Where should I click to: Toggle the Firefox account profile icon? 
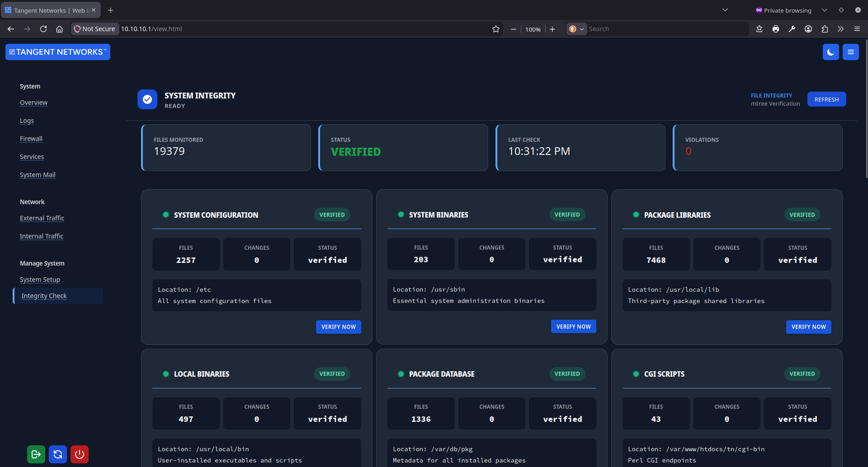808,28
